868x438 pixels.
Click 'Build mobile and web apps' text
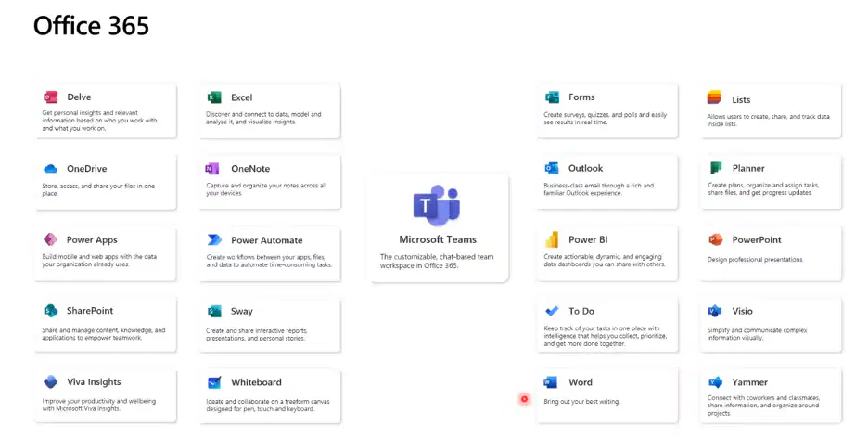coord(99,260)
